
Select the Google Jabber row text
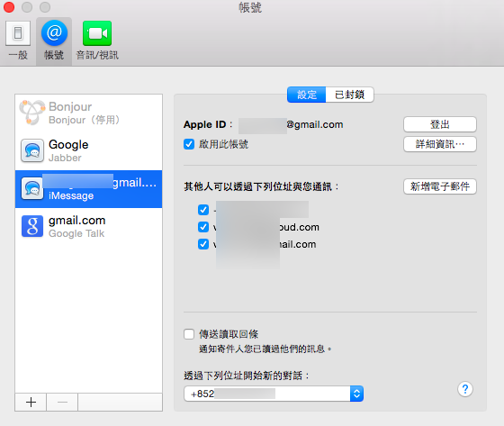pyautogui.click(x=68, y=150)
